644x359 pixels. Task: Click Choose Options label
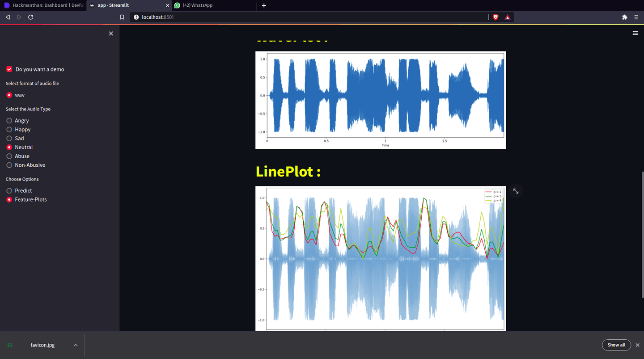(x=22, y=179)
